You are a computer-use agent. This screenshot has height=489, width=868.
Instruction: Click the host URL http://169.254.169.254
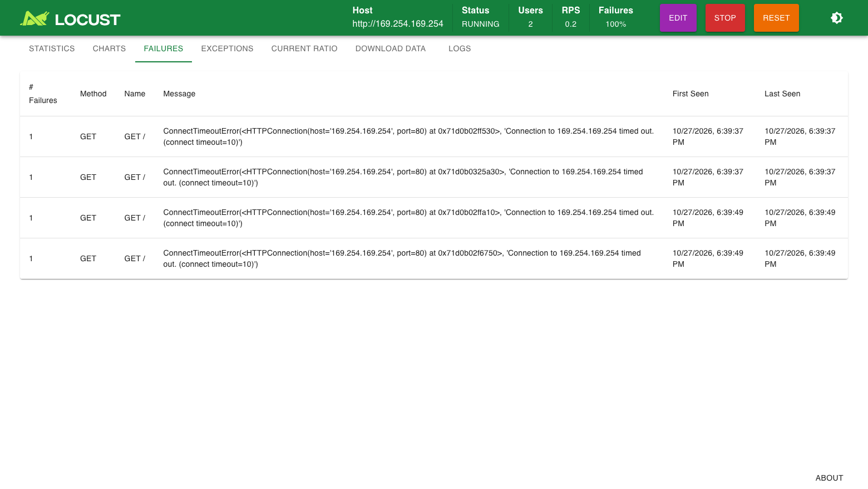398,24
